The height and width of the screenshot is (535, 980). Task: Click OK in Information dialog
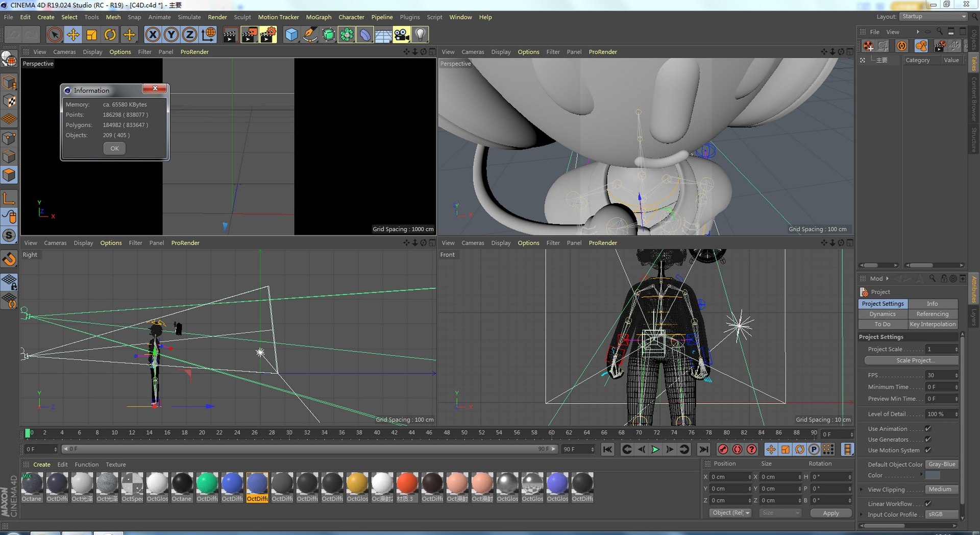114,149
